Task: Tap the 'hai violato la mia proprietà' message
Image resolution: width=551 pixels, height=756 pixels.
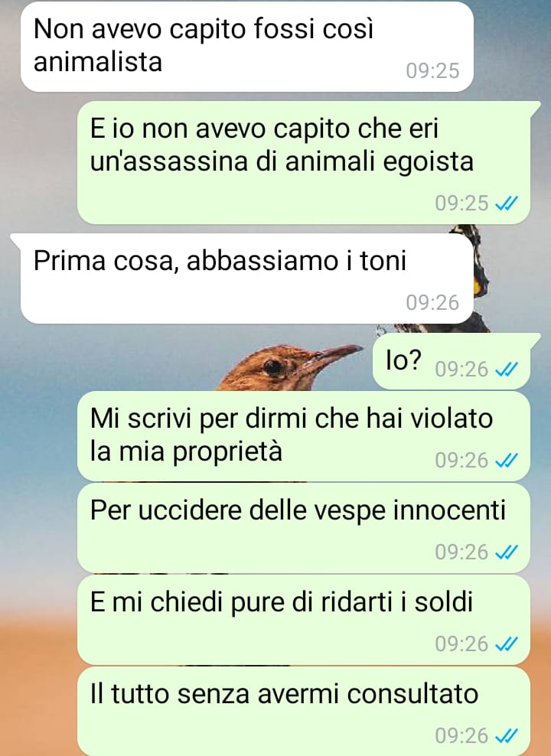Action: pyautogui.click(x=304, y=436)
